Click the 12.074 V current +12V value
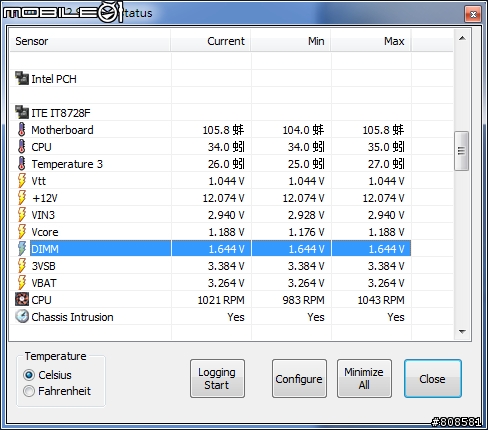Screen dimensions: 488x430 (x=224, y=198)
